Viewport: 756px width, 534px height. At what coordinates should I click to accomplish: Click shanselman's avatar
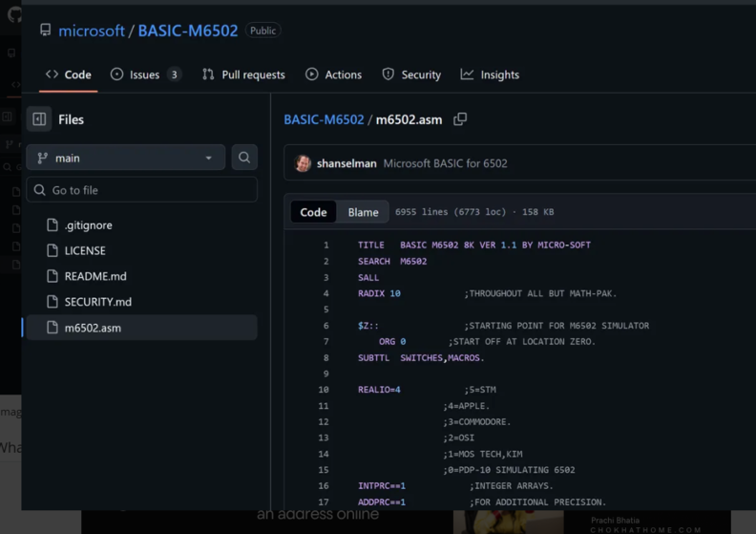click(x=303, y=163)
